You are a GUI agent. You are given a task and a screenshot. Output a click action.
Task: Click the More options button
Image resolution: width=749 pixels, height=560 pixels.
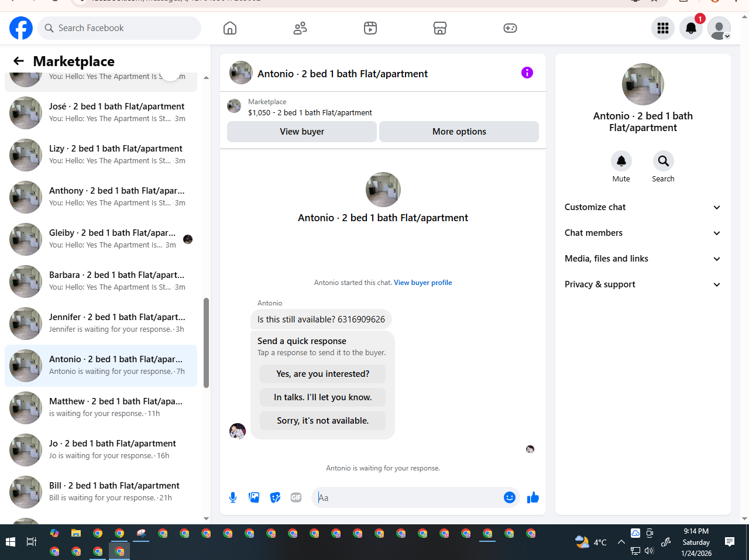point(459,132)
